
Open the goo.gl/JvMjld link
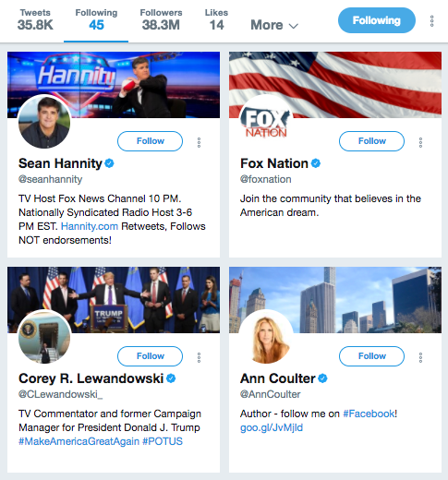pyautogui.click(x=272, y=427)
